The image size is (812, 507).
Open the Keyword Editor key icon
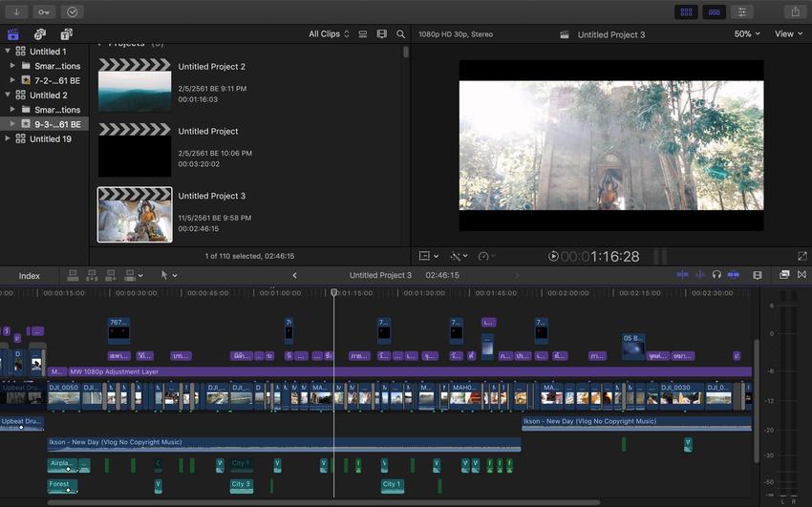point(44,11)
